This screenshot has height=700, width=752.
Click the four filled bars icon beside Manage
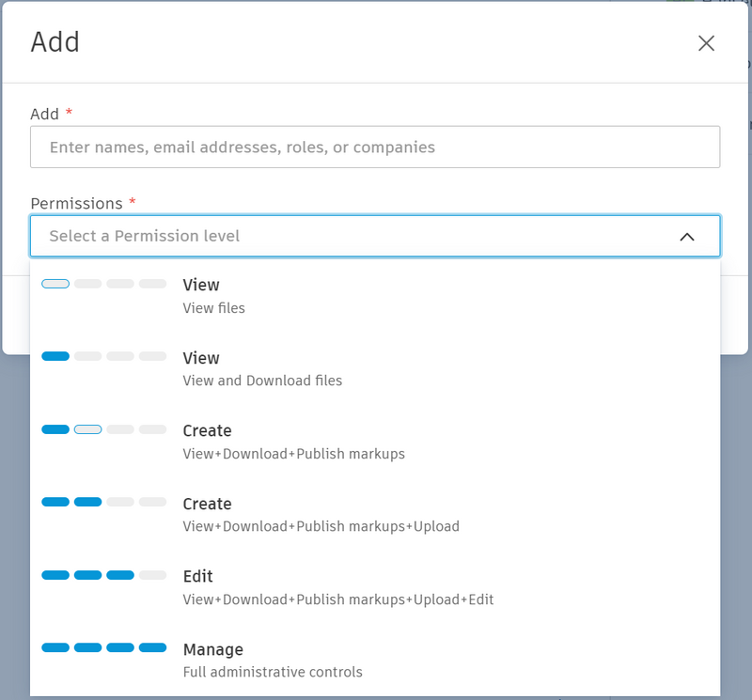pyautogui.click(x=104, y=648)
